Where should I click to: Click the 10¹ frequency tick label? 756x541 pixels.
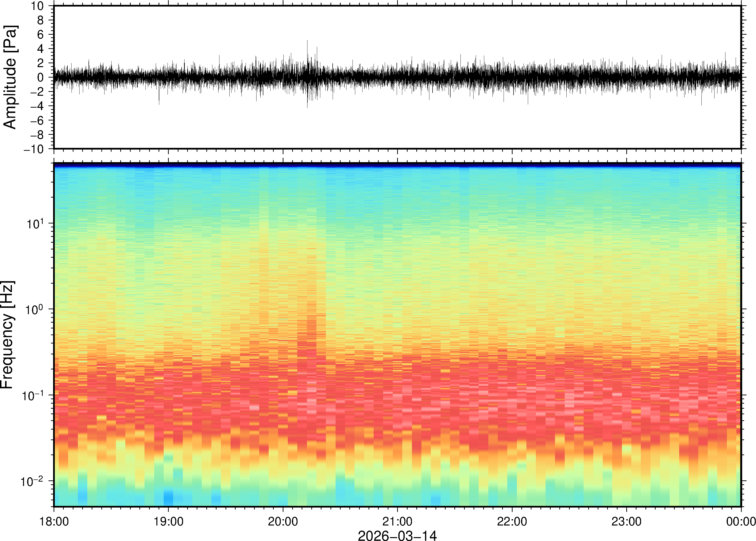click(35, 223)
